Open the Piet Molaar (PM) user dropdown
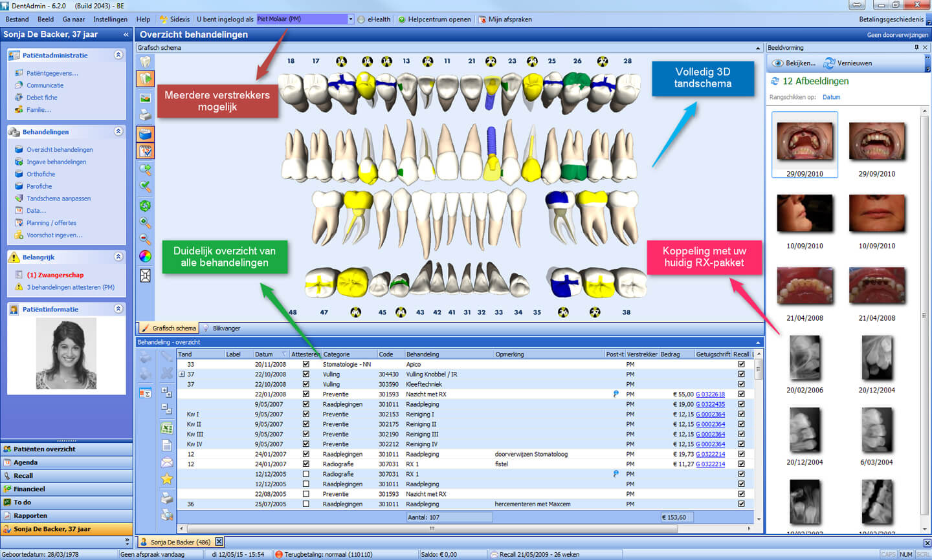The image size is (932, 560). (351, 19)
